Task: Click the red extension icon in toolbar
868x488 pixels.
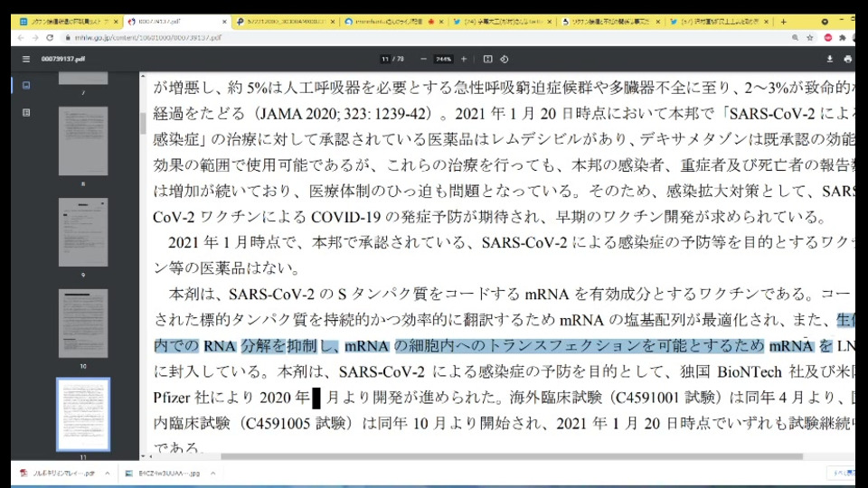Action: click(x=827, y=38)
